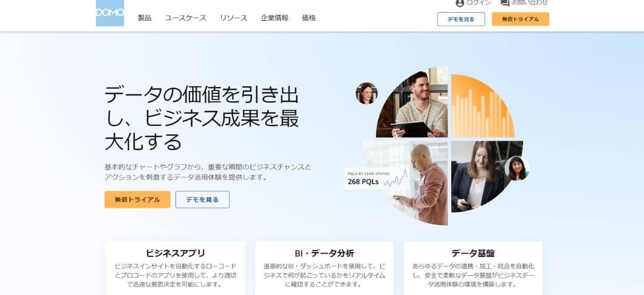This screenshot has width=644, height=295.
Task: Open the BI・データ分析 card
Action: click(324, 268)
